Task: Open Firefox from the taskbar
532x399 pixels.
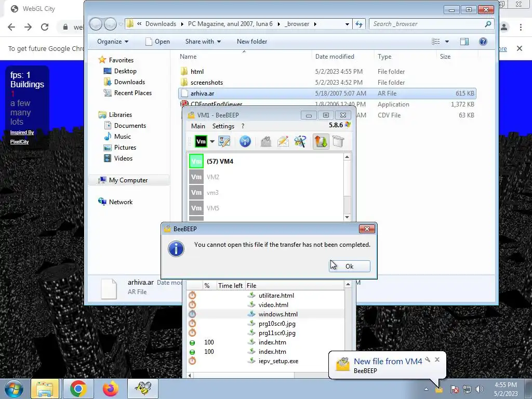Action: click(110, 389)
